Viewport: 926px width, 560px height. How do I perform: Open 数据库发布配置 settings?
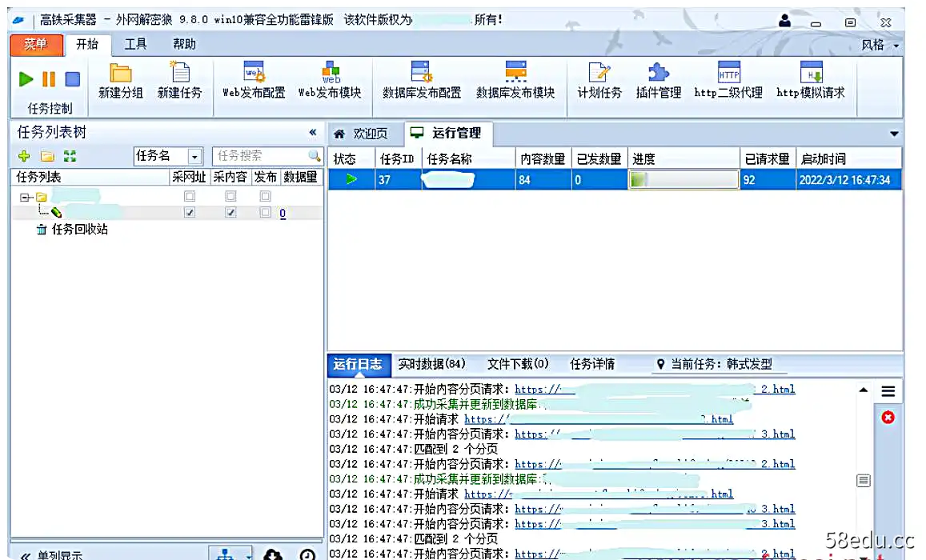pos(422,81)
